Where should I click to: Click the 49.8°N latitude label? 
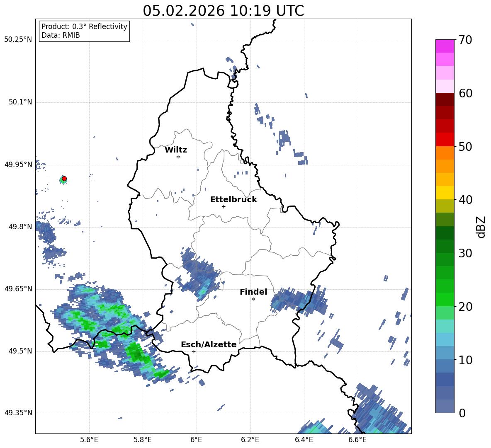[x=20, y=227]
